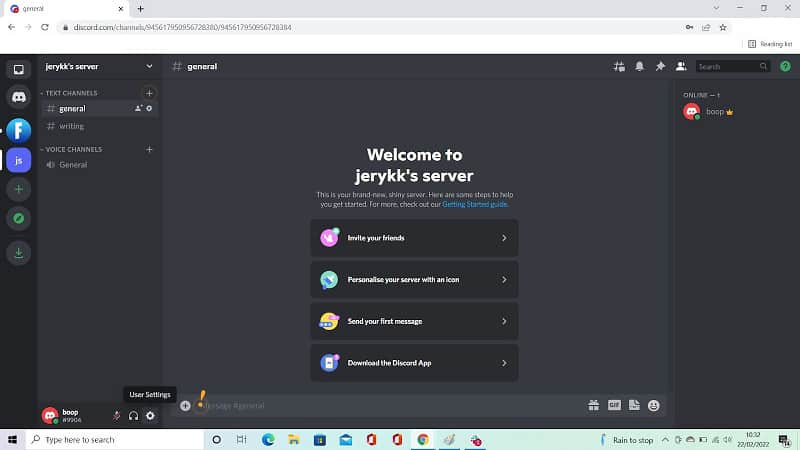Toggle microphone mute
The height and width of the screenshot is (450, 800).
117,415
